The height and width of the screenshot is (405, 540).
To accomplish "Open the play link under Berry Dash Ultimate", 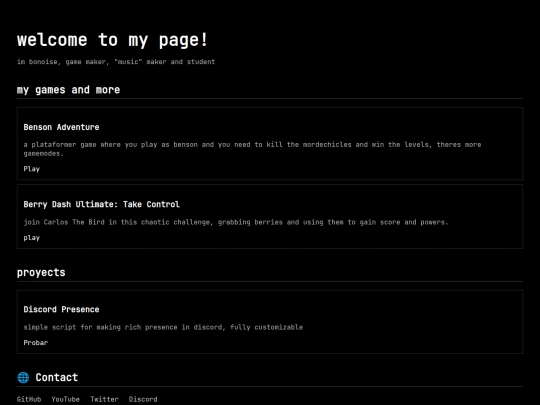I will coord(32,238).
